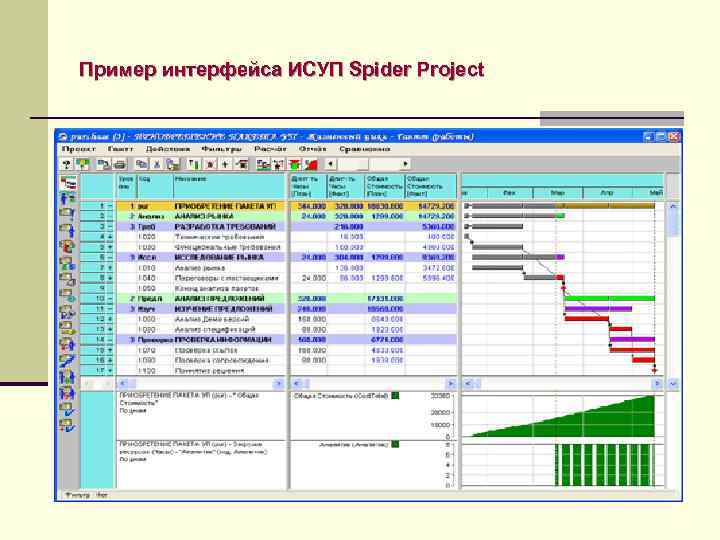Click the question-mark help toolbar icon

tap(67, 164)
